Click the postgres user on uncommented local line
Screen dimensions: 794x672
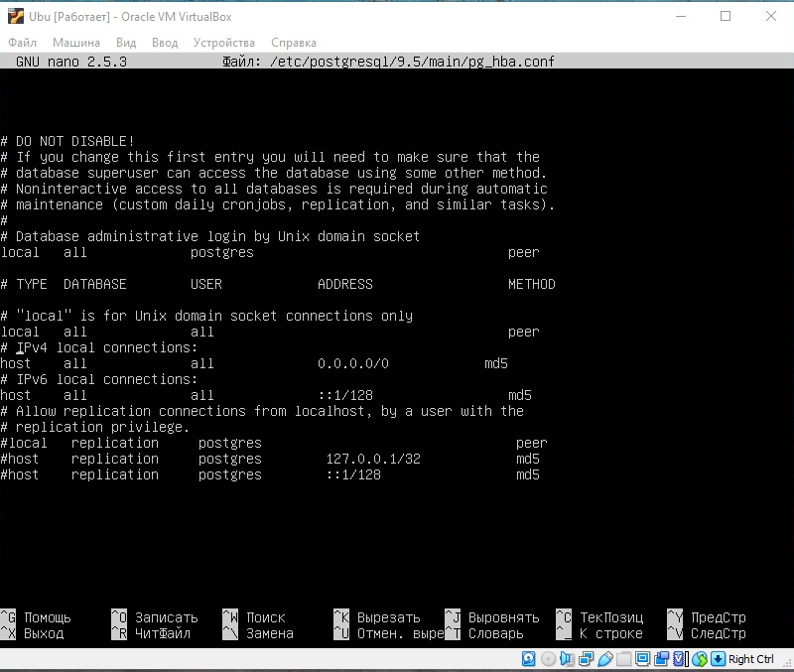221,252
